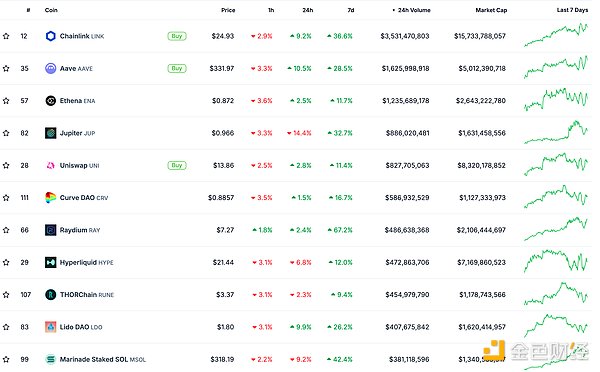Screen dimensions: 600x372
Task: Click the Curve DAO rainbow logo icon
Action: pos(51,197)
